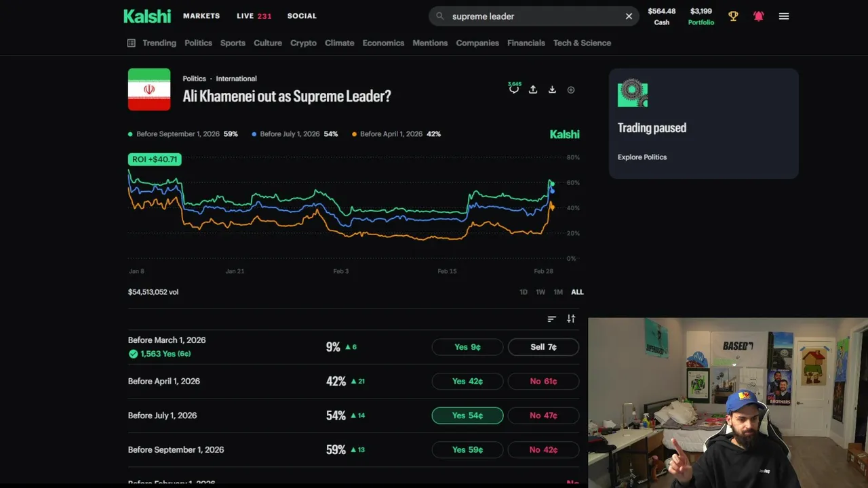Open the LIVE 231 menu

(x=254, y=16)
